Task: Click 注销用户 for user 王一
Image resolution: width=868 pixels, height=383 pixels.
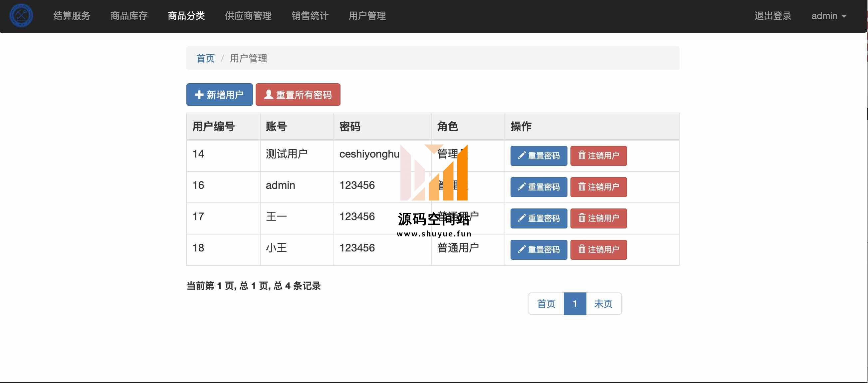Action: (598, 218)
